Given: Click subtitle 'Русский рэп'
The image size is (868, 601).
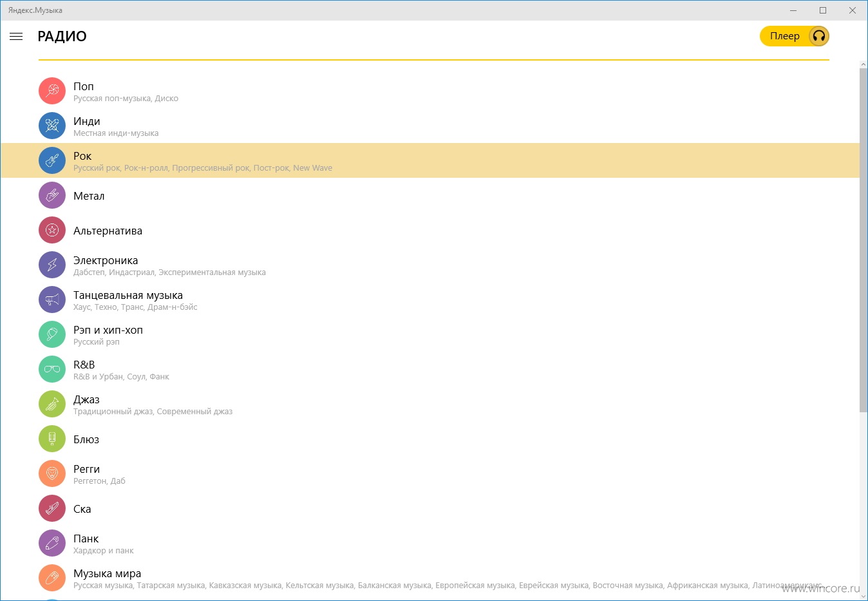Looking at the screenshot, I should pos(97,342).
